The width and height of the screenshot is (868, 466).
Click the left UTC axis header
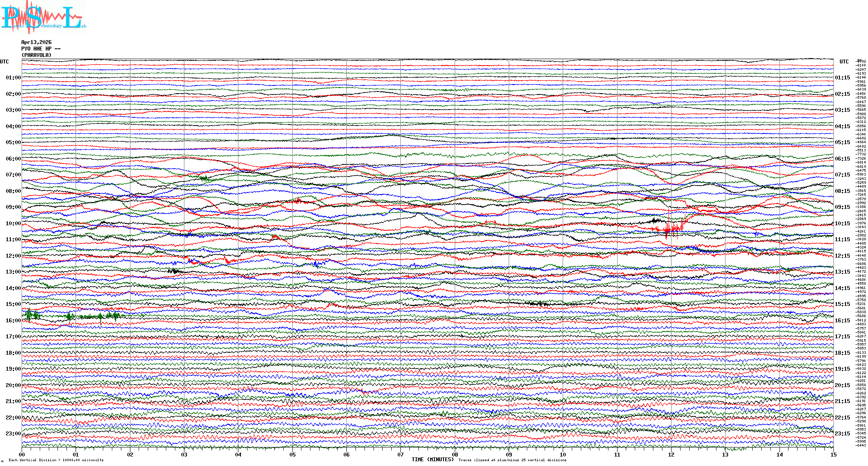[4, 62]
